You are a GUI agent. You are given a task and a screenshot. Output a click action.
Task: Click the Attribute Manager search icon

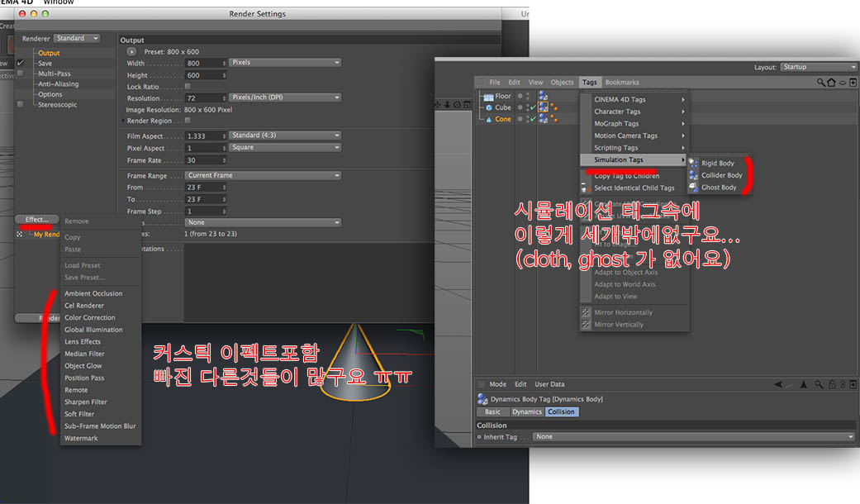(819, 384)
